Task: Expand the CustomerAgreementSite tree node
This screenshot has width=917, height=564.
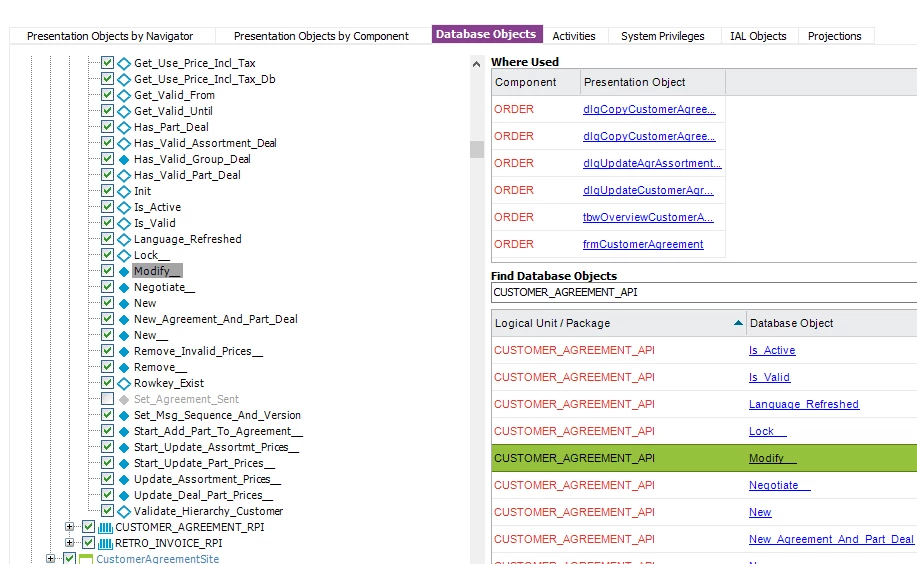Action: point(51,559)
